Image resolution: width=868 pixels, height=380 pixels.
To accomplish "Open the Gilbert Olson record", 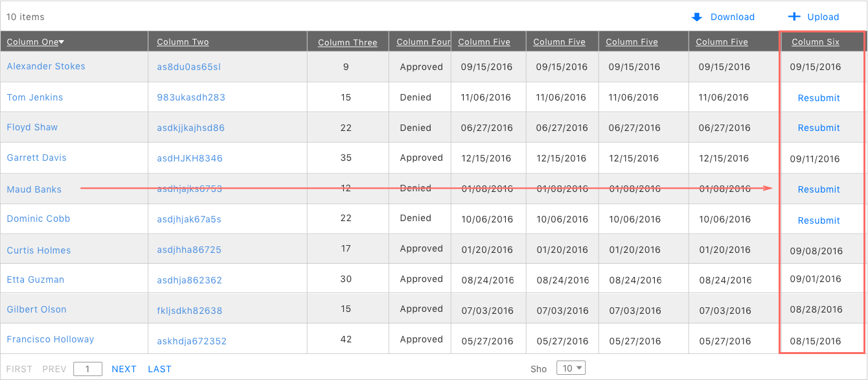I will [36, 309].
